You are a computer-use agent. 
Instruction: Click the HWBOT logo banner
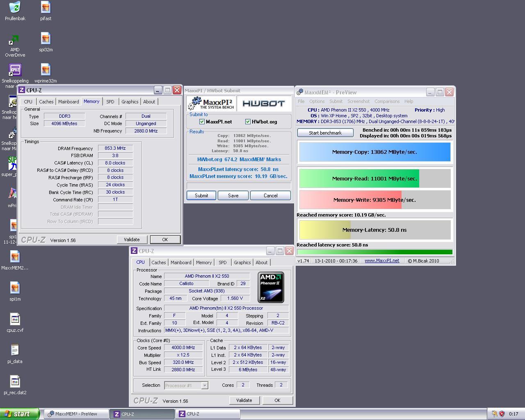(x=264, y=103)
